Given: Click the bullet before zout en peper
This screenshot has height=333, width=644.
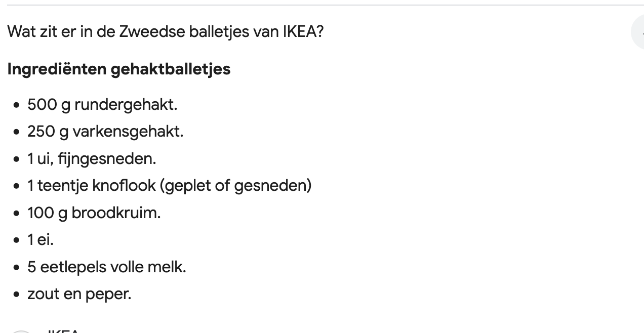Looking at the screenshot, I should (17, 295).
